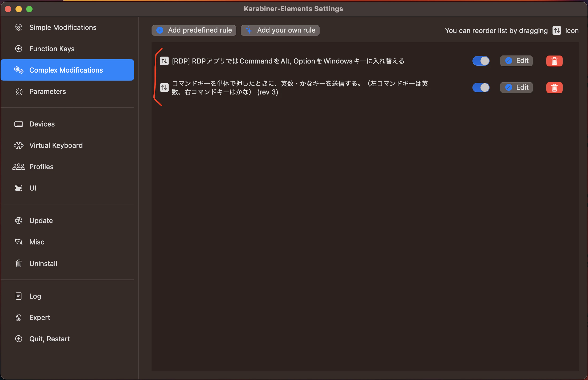Click the Add predefined rule button
Image resolution: width=588 pixels, height=380 pixels.
(x=194, y=30)
